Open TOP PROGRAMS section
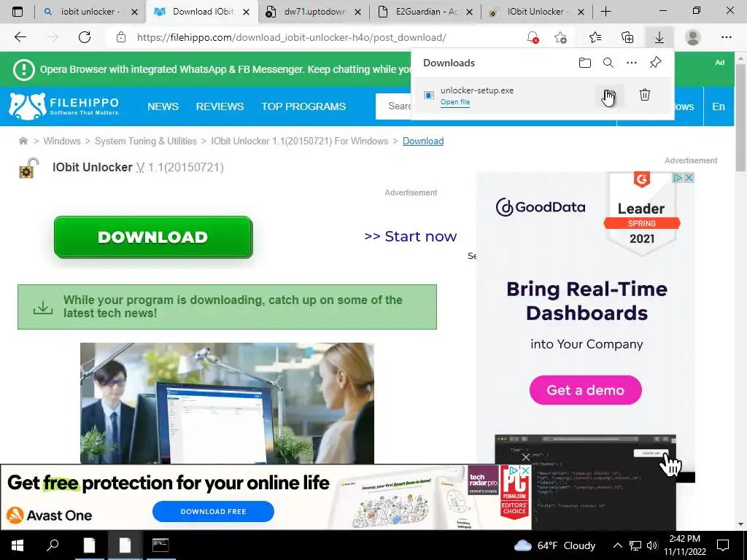Image resolution: width=747 pixels, height=560 pixels. point(303,106)
